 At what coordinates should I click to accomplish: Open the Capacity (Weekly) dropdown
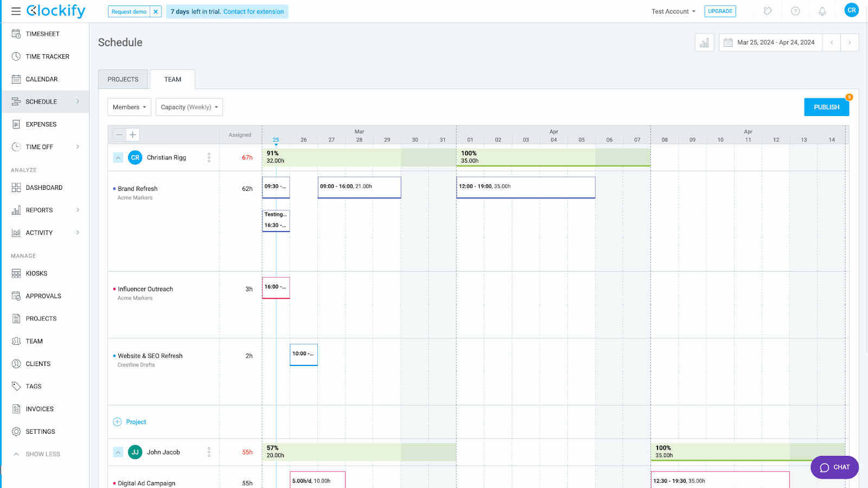[x=189, y=107]
